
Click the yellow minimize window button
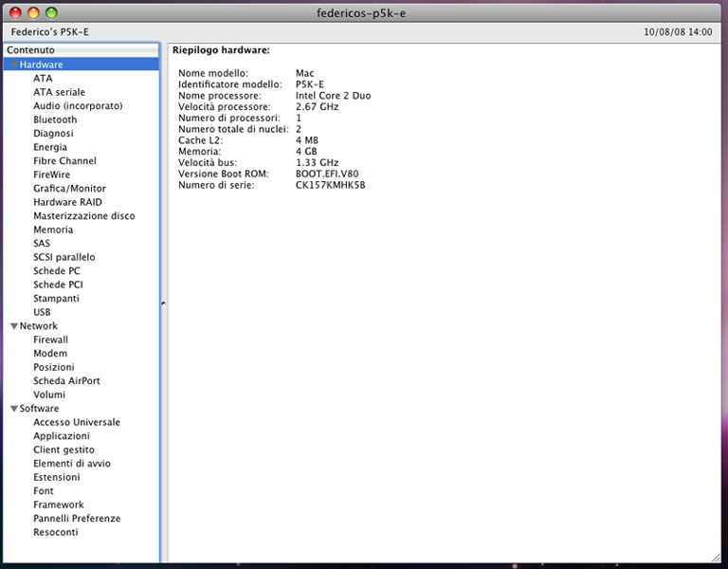pos(33,13)
